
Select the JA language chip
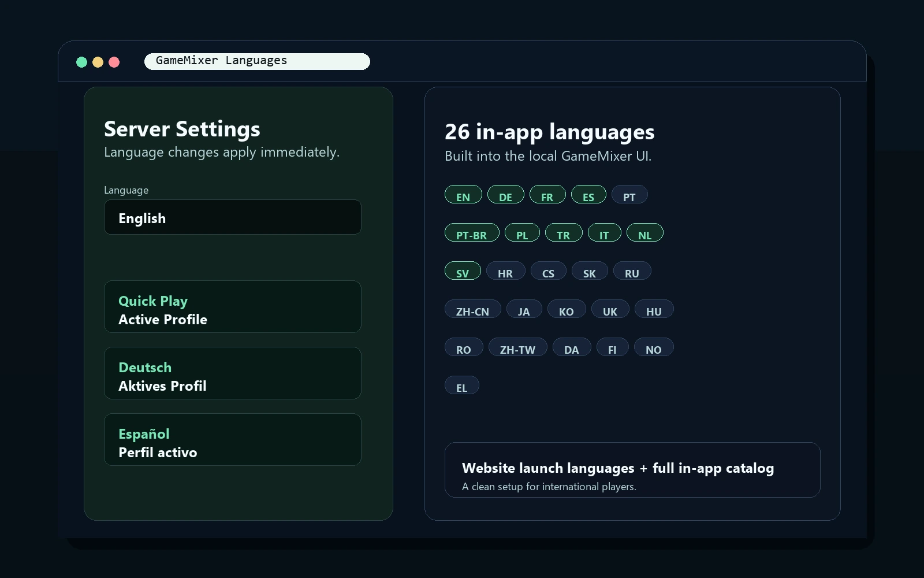[x=524, y=309]
